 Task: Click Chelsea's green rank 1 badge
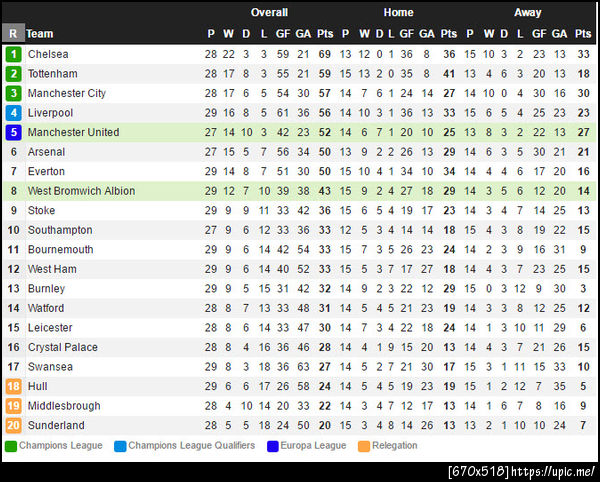coord(13,54)
